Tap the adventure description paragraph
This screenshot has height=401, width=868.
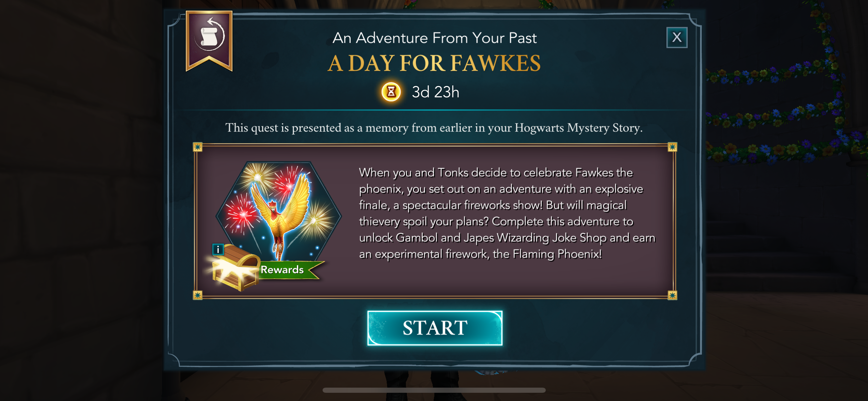(507, 213)
